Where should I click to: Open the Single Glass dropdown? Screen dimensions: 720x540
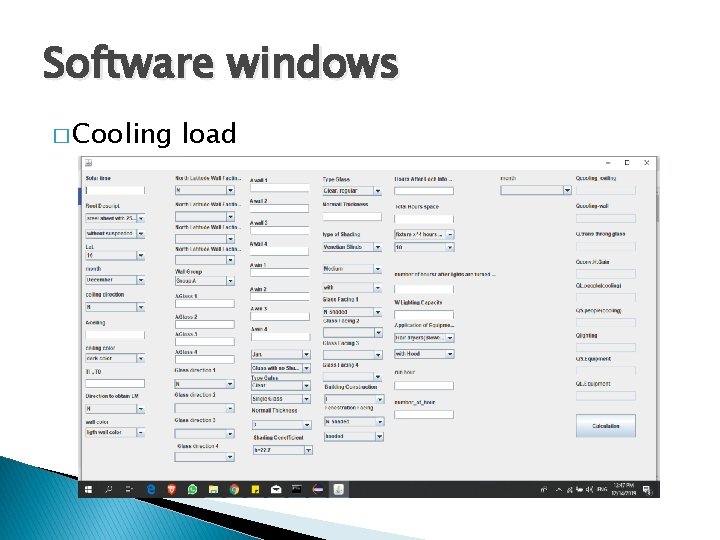[281, 399]
